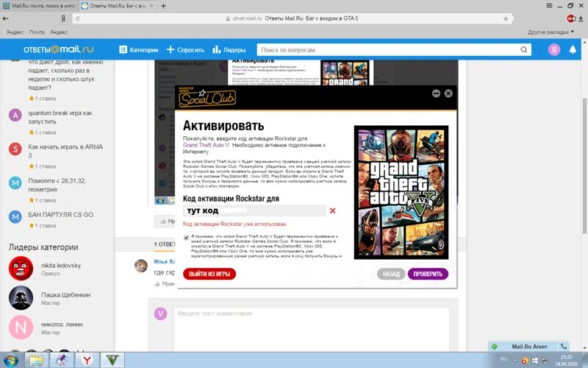Open the browser downloads arrow icon
The height and width of the screenshot is (368, 588).
581,18
